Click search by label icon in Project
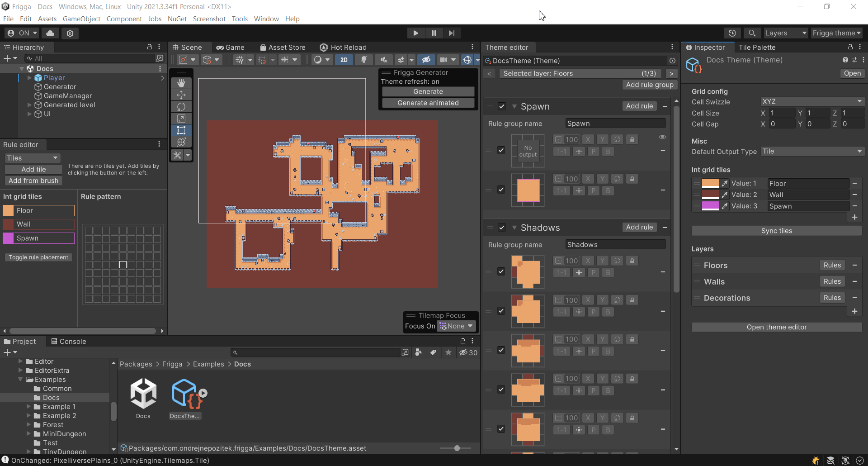The width and height of the screenshot is (868, 466). [433, 352]
